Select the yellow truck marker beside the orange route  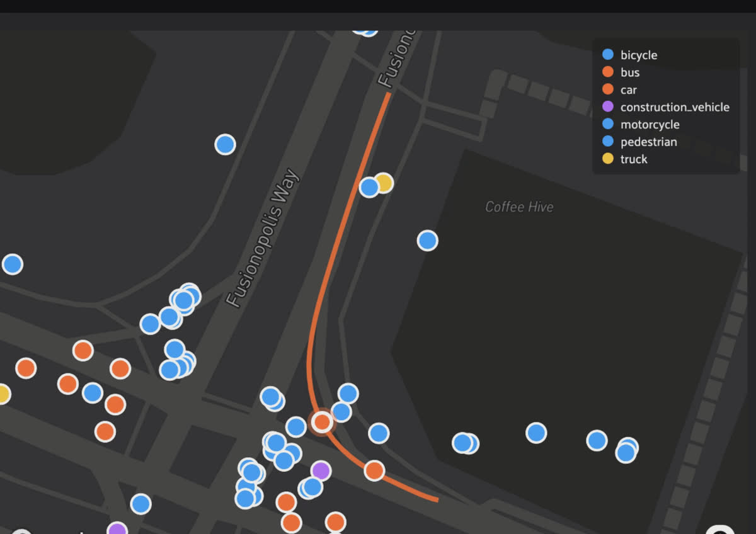pyautogui.click(x=386, y=183)
